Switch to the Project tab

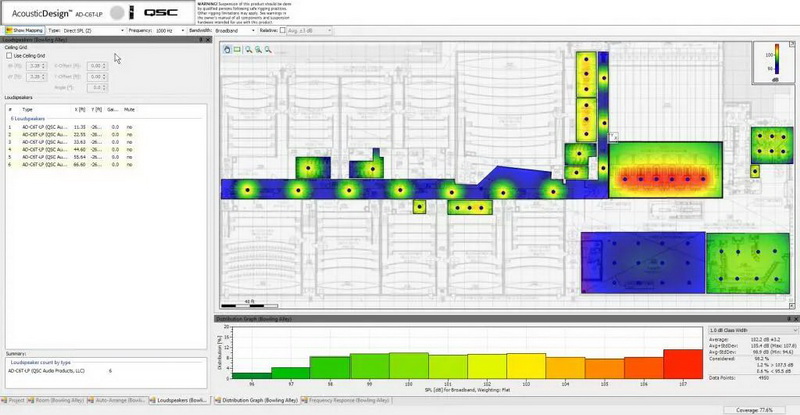[x=13, y=400]
